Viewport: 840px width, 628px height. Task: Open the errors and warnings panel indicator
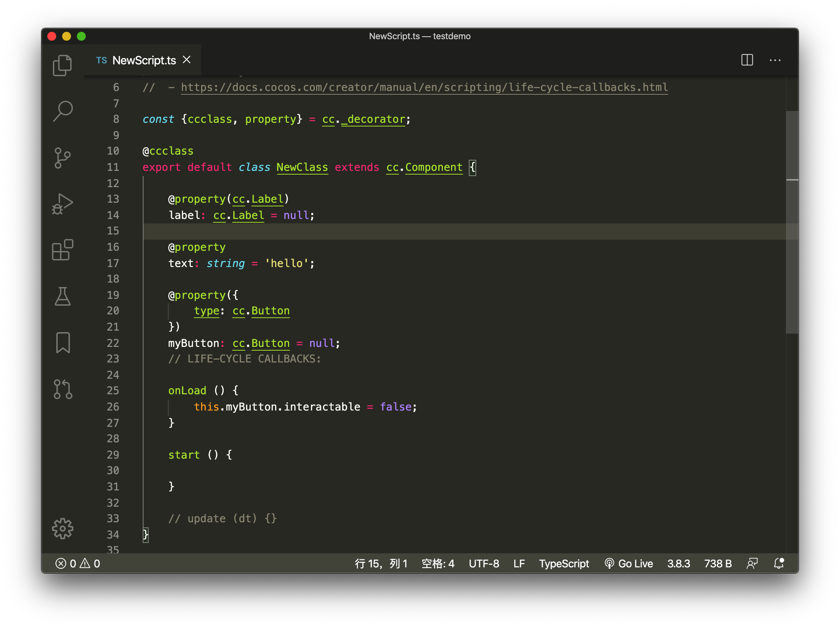78,563
